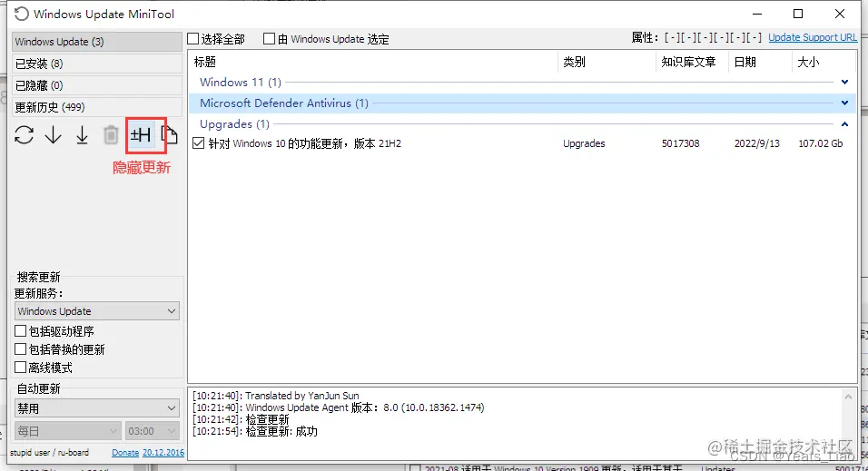Uncheck the Windows 10 21H2 feature update
This screenshot has width=868, height=471.
[x=198, y=143]
